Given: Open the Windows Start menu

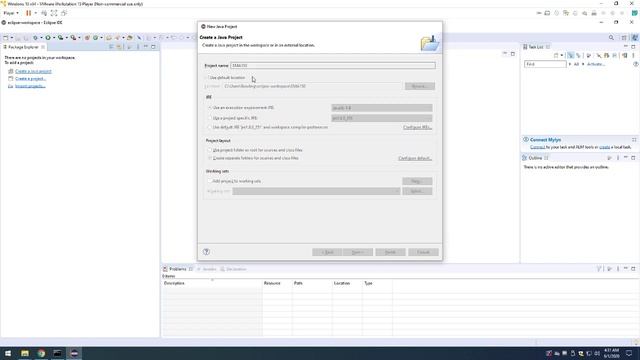Looking at the screenshot, I should tap(8, 353).
